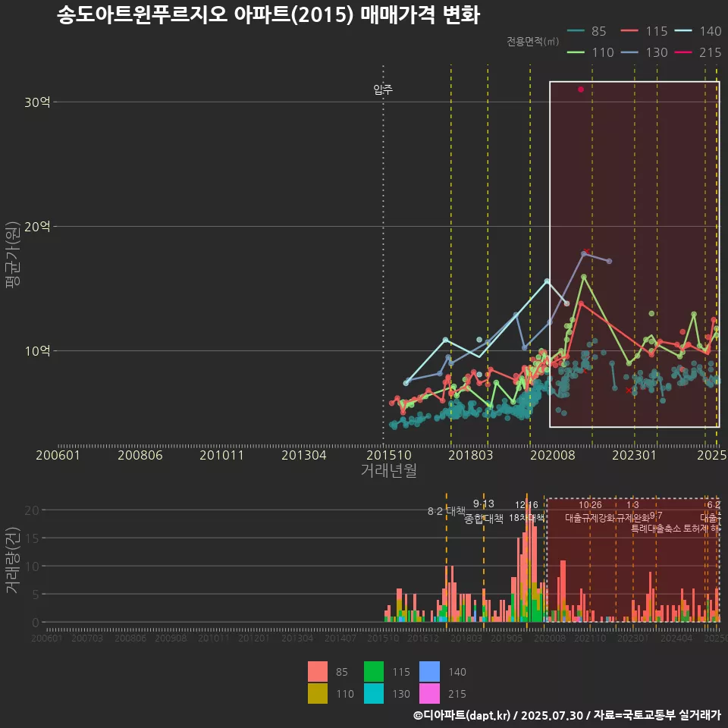The width and height of the screenshot is (728, 728).
Task: Click the '10·26 대출규제강화' policy annotation
Action: click(590, 511)
